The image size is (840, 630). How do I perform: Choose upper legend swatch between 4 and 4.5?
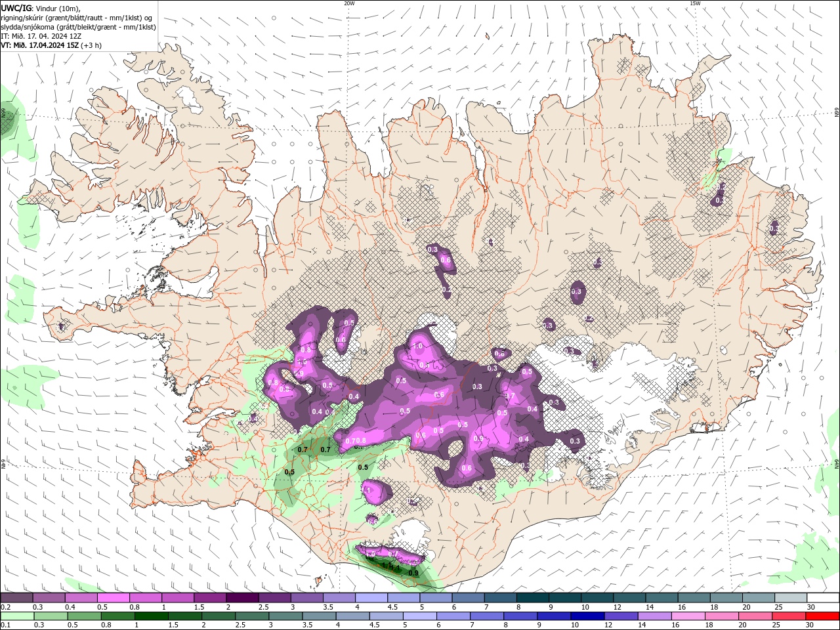(x=371, y=598)
